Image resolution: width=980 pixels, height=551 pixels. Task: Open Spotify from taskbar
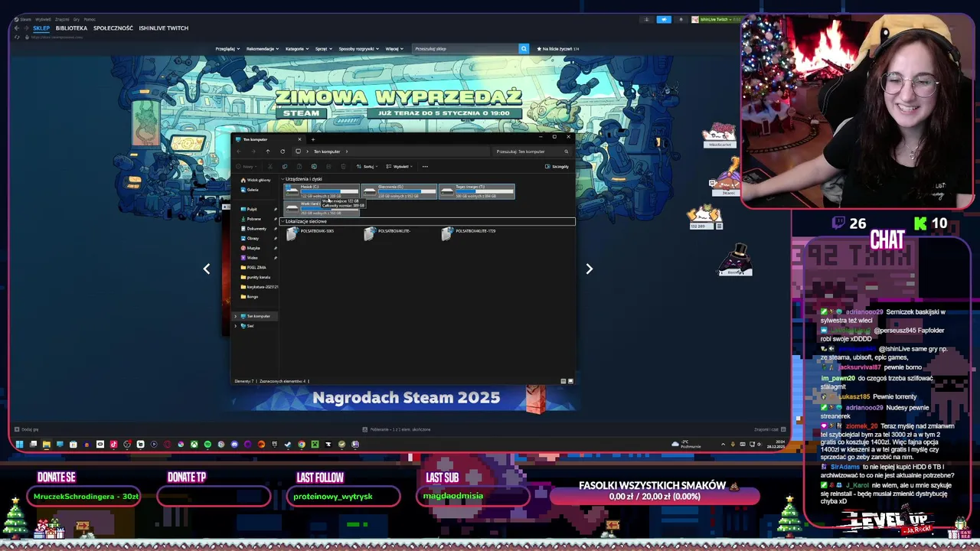207,444
